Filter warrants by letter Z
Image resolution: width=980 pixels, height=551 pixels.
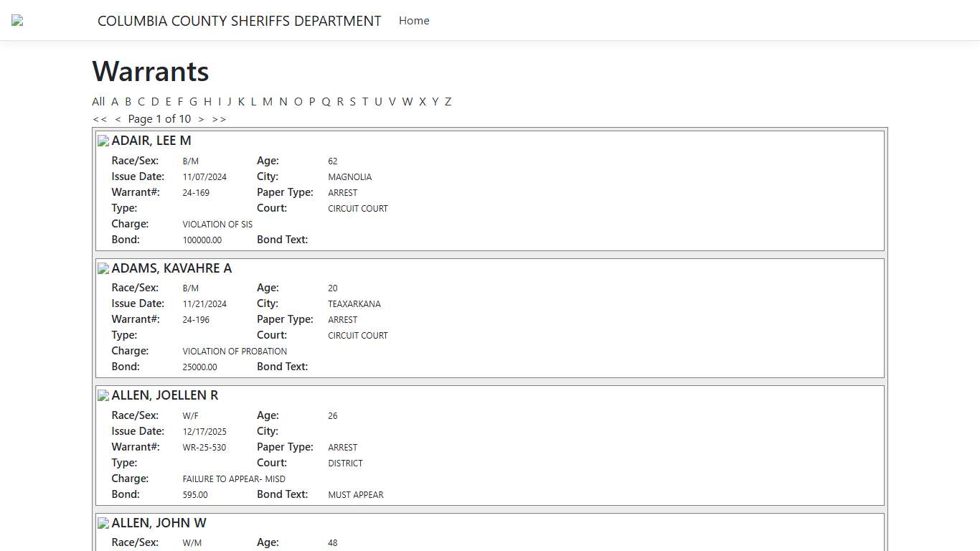coord(448,102)
